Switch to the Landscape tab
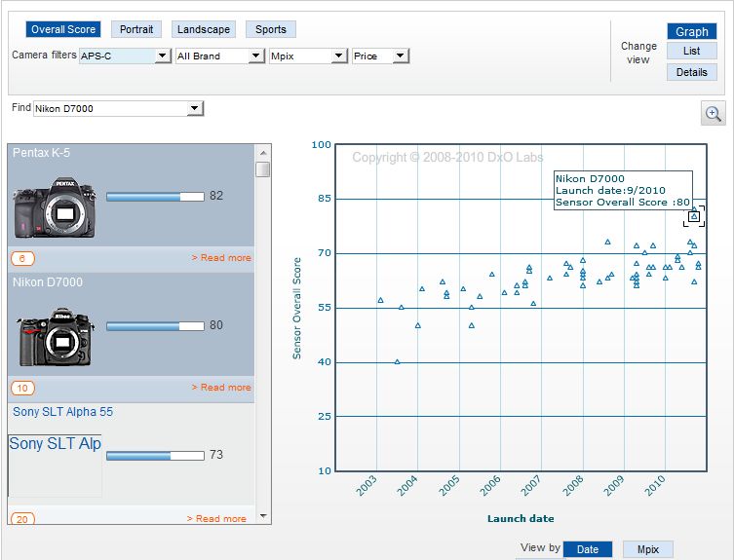This screenshot has height=560, width=734. coord(204,29)
